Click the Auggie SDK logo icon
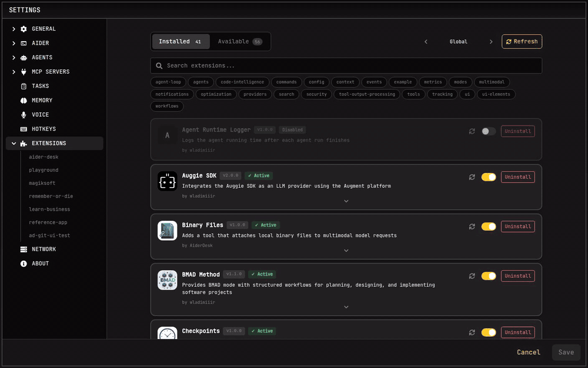 click(167, 181)
